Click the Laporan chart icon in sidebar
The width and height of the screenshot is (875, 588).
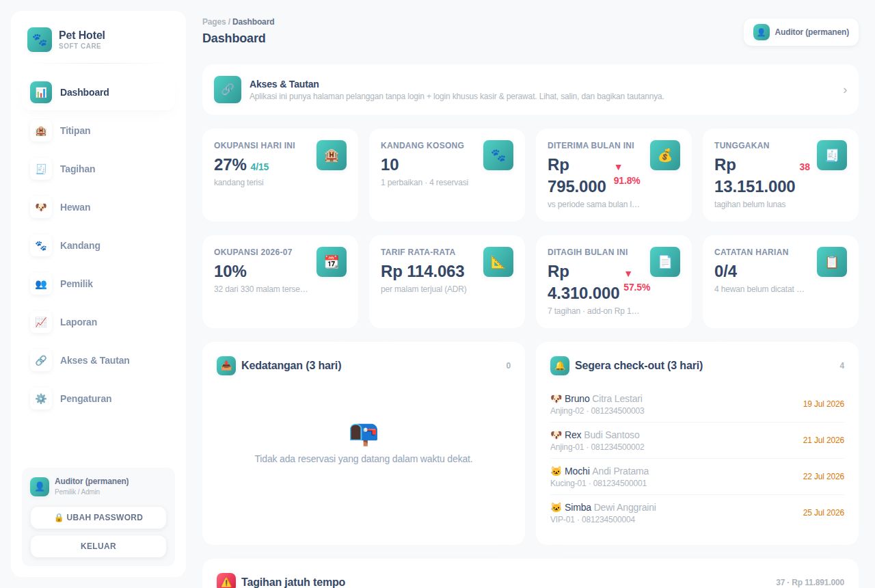click(41, 322)
